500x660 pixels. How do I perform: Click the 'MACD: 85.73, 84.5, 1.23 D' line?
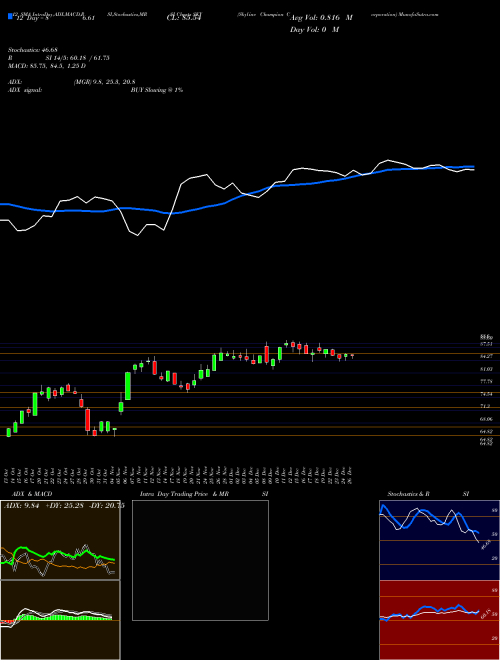point(47,66)
